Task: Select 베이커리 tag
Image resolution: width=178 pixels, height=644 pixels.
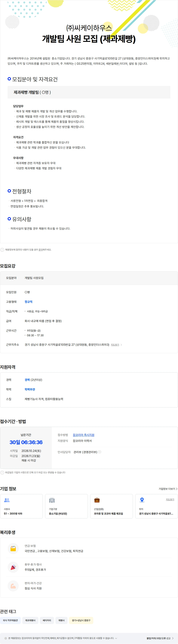Action: pyautogui.click(x=47, y=620)
